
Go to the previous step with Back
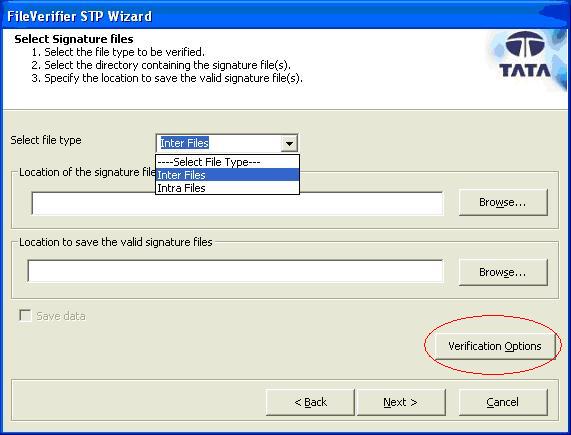(310, 402)
